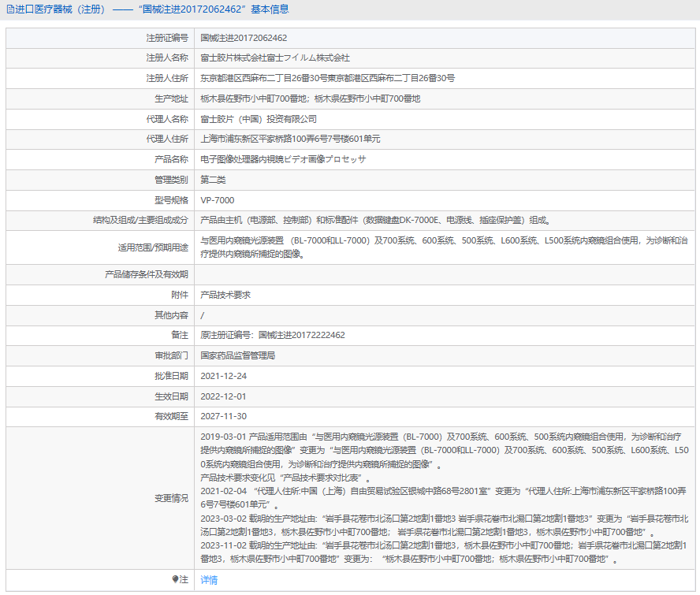Click the 代理人住所 label
The height and width of the screenshot is (595, 700).
tap(167, 139)
